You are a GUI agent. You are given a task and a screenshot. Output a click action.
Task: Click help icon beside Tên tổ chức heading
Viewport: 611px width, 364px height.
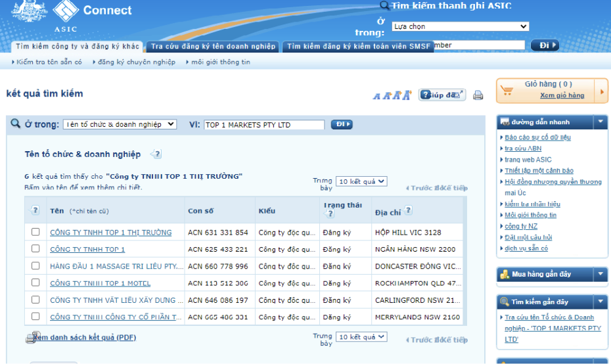tap(156, 154)
